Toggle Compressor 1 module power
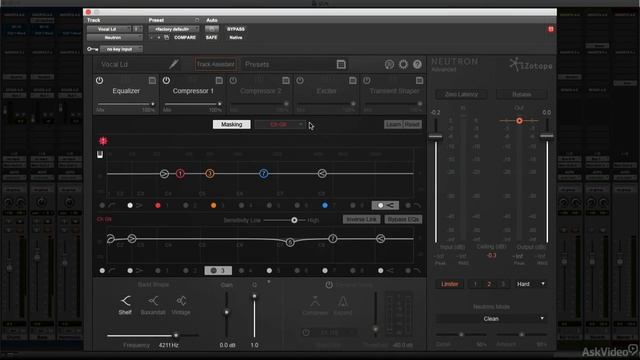Screen dimensions: 640x360 [166, 80]
